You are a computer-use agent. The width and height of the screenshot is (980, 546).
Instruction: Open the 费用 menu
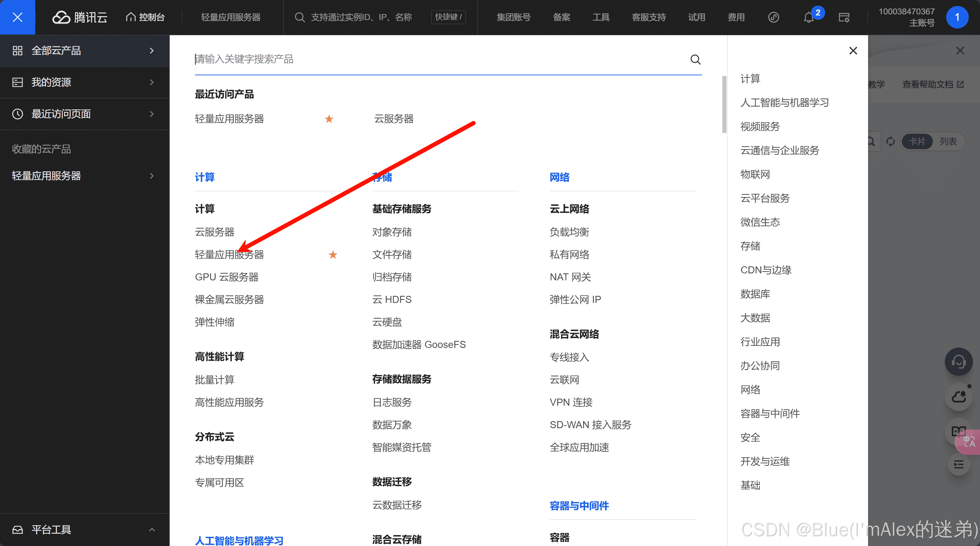coord(736,17)
